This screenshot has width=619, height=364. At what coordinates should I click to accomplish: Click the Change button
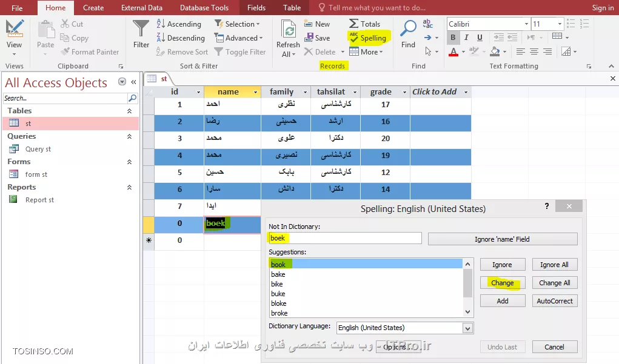(503, 283)
